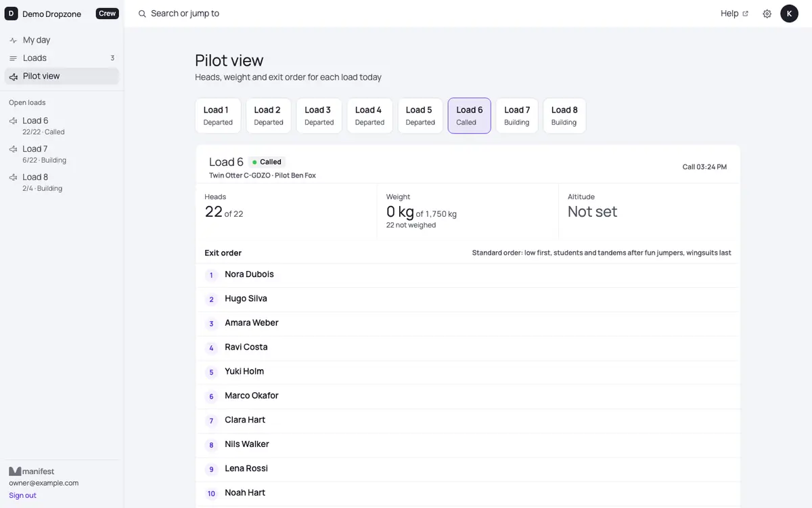
Task: Select the Load 3 Departed tab
Action: (x=319, y=116)
